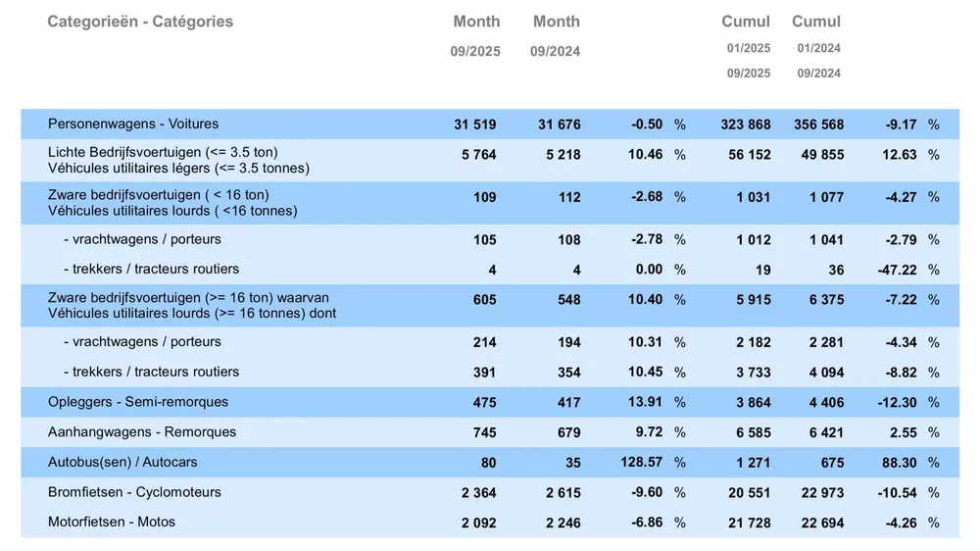Select the Bromfietsen - Cyclomoteurs row label
The width and height of the screenshot is (980, 551).
coord(134,492)
